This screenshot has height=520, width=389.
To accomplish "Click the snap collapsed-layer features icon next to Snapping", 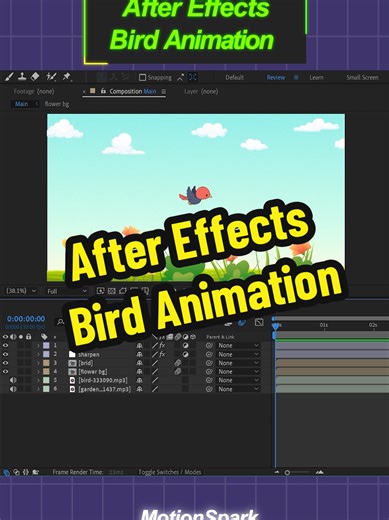I will click(x=180, y=77).
